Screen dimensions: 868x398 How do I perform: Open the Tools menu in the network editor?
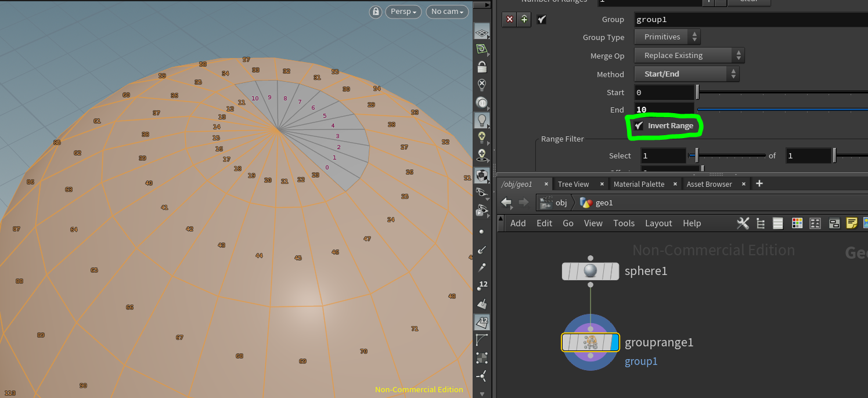pyautogui.click(x=624, y=223)
